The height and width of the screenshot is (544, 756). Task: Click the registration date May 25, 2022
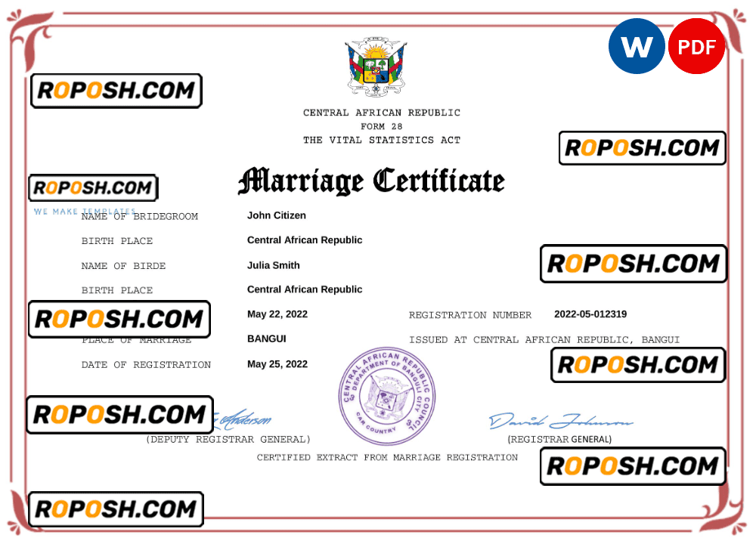(277, 364)
